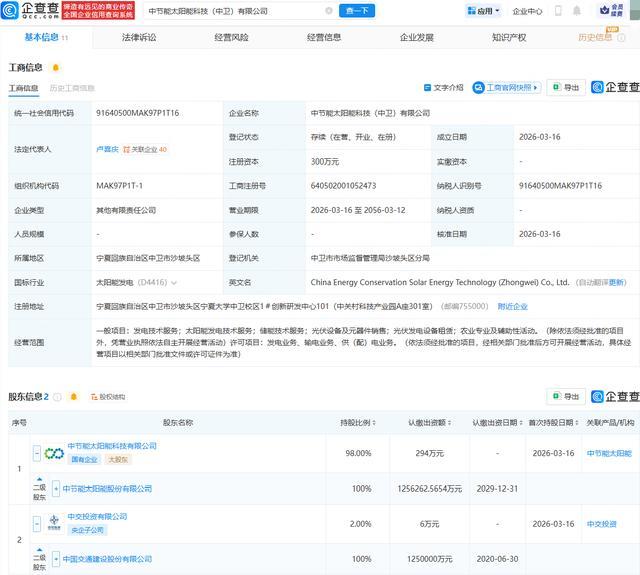640x575 pixels.
Task: Click 导出 export button in 股东信息 section
Action: [566, 397]
